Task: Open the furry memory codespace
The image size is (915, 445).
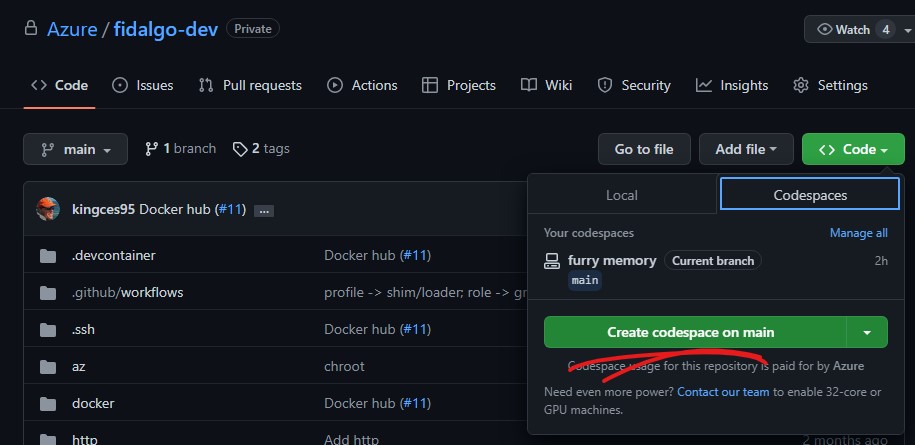Action: 612,260
